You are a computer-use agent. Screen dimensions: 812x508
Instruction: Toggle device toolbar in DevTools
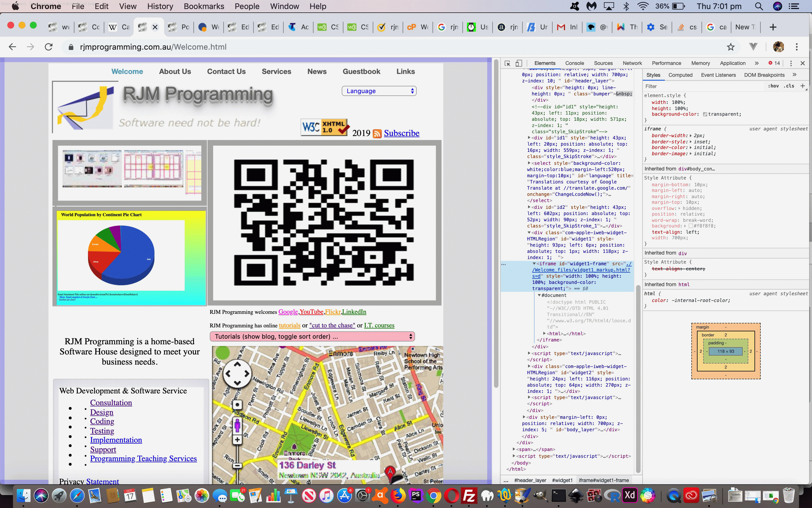[519, 63]
